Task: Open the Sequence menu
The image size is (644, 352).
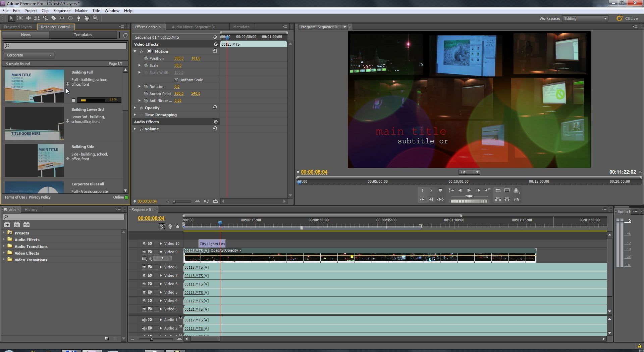Action: pos(62,11)
